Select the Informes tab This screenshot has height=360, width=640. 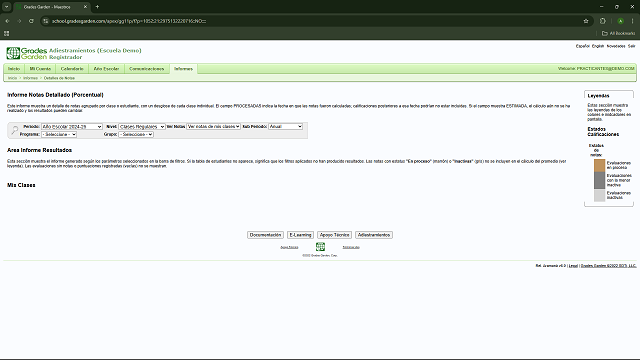coord(183,69)
